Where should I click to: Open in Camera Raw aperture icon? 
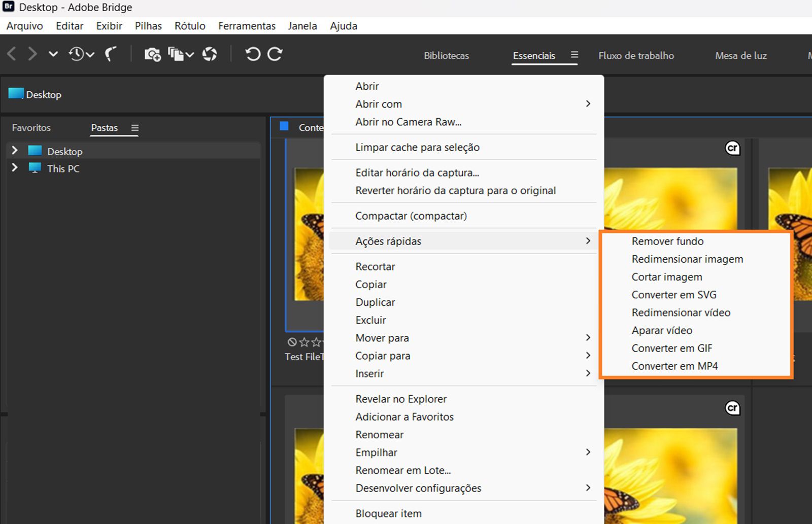tap(210, 54)
